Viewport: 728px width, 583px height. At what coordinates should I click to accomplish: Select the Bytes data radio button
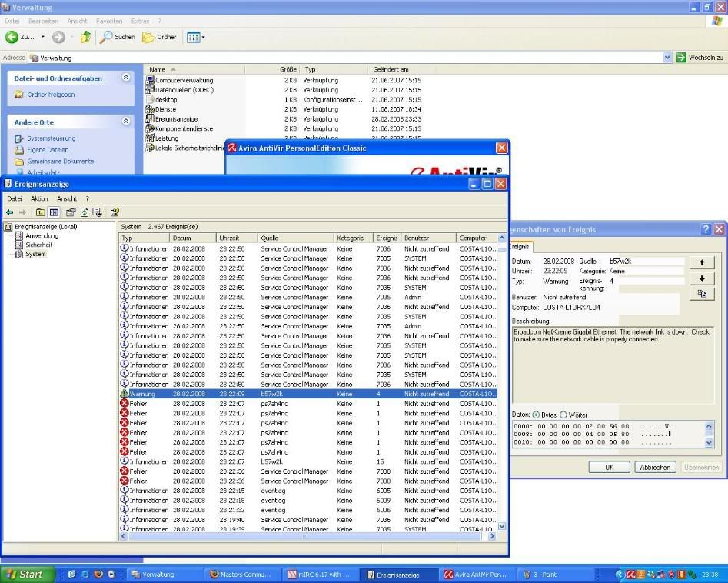pos(536,415)
